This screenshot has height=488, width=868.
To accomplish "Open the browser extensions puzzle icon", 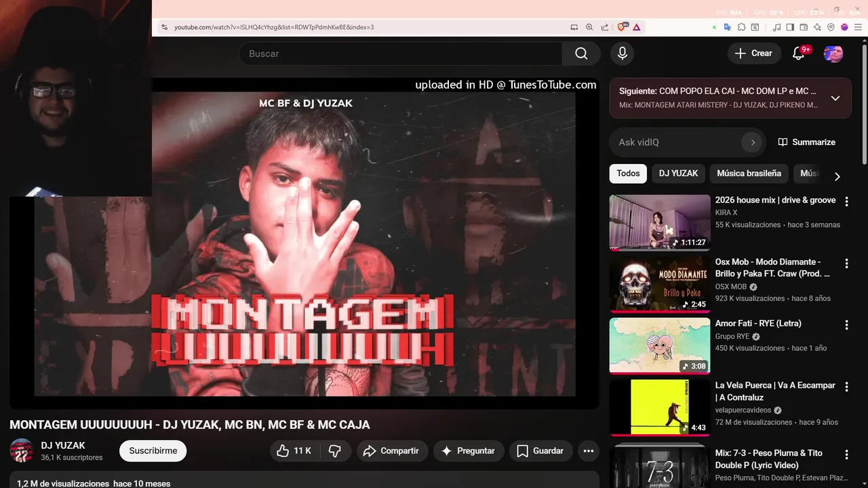I will click(x=742, y=27).
